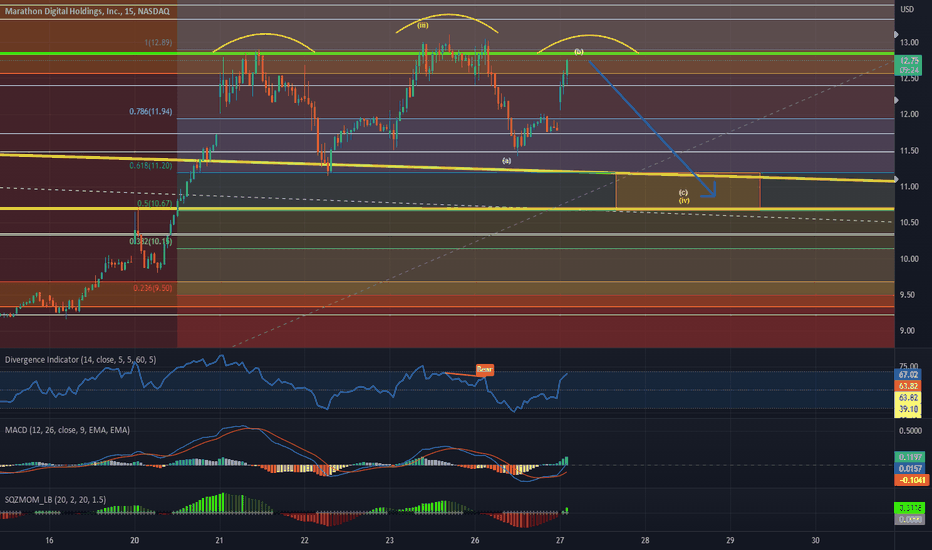Click the (iii) wave label at top
This screenshot has height=550, width=932.
pyautogui.click(x=423, y=26)
